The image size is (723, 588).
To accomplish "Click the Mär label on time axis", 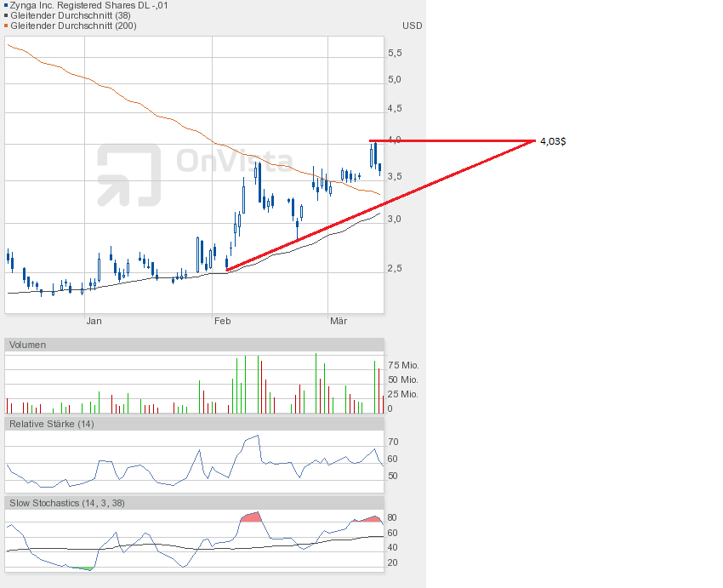I will point(339,321).
